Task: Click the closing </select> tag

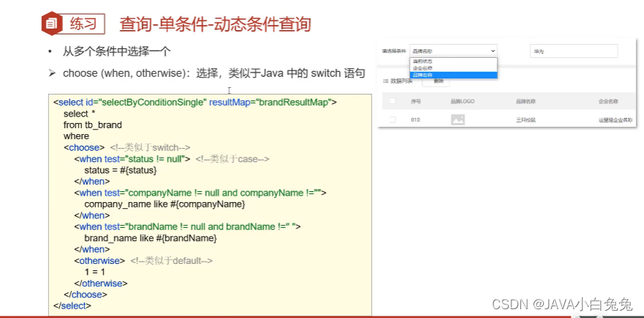Action: click(72, 306)
